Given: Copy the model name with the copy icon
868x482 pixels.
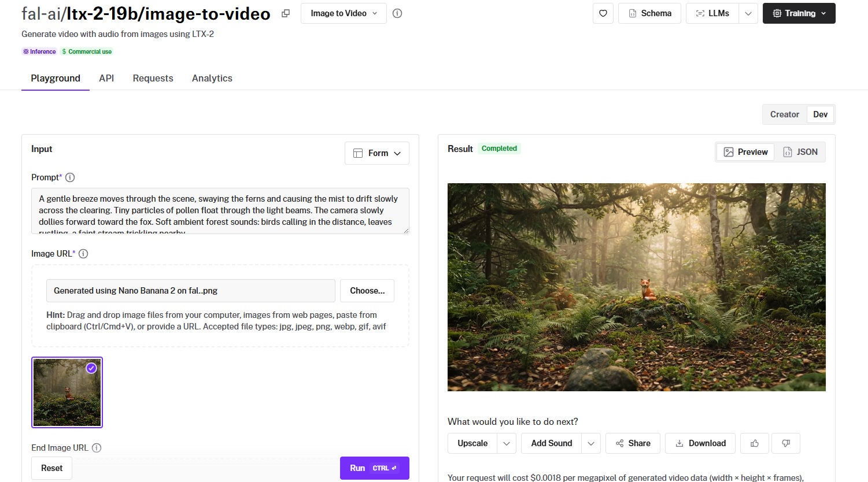Looking at the screenshot, I should [286, 13].
